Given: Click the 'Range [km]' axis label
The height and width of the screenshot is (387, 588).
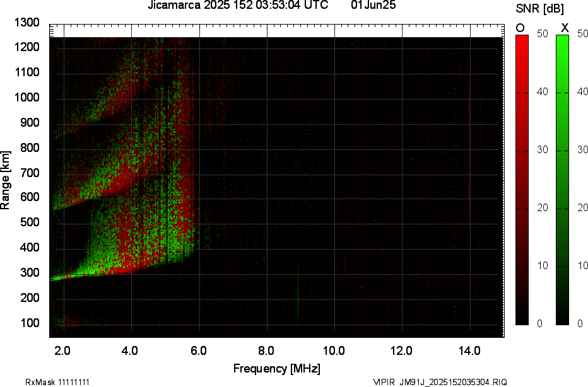Looking at the screenshot, I should pyautogui.click(x=5, y=180).
